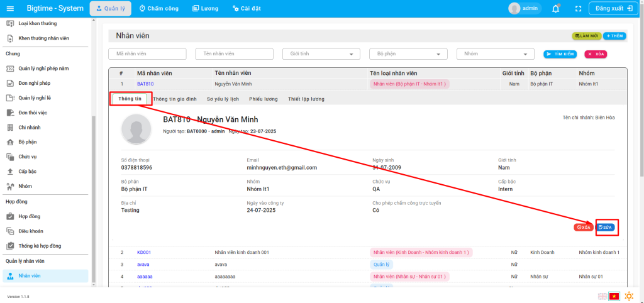This screenshot has width=644, height=303.
Task: Open Cấp bậc sidebar item
Action: (28, 171)
